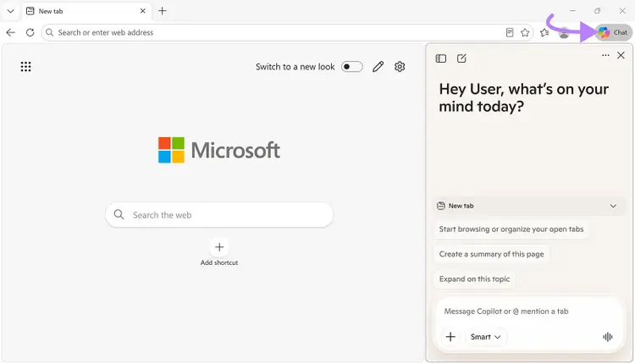Open page settings gear

pyautogui.click(x=400, y=66)
